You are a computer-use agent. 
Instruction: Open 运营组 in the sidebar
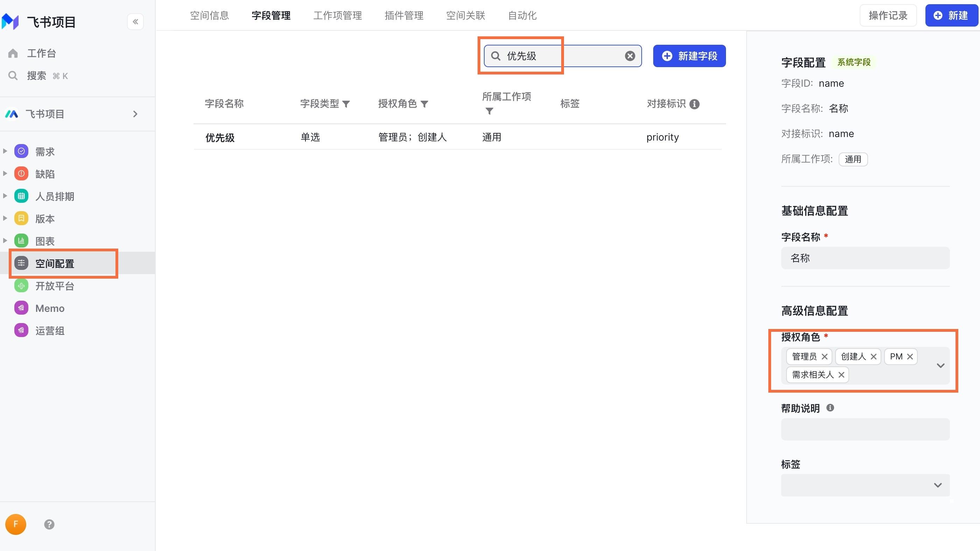[50, 330]
